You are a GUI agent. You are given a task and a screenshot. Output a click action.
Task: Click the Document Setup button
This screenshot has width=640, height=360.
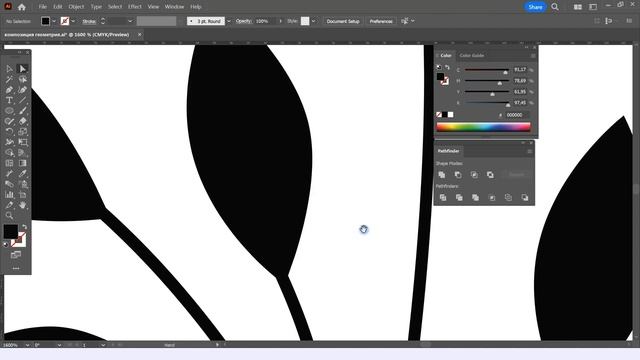point(343,21)
